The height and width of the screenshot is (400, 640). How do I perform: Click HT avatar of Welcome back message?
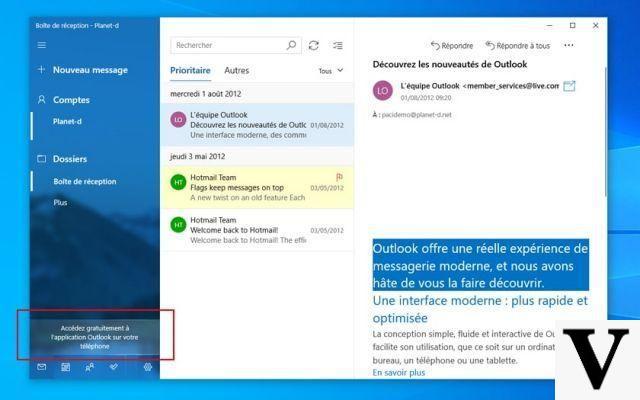[178, 225]
